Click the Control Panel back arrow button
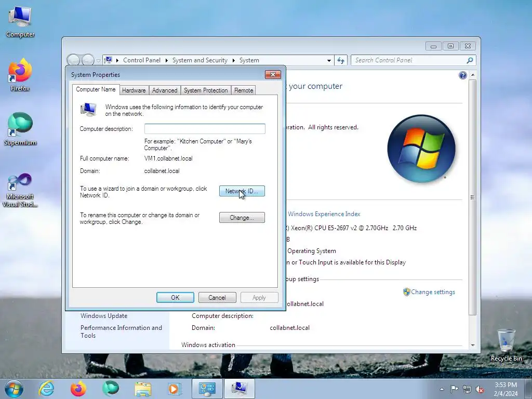This screenshot has height=399, width=532. [73, 60]
